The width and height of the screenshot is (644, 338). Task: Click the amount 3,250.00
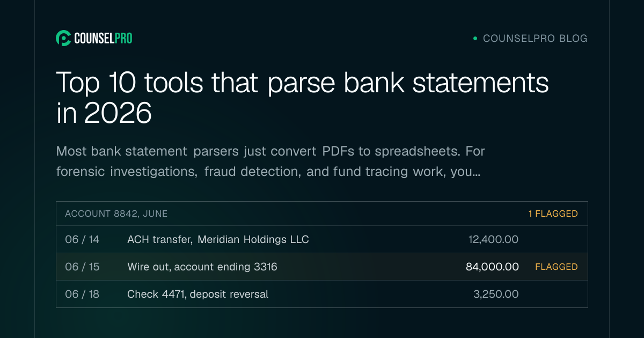tap(496, 294)
